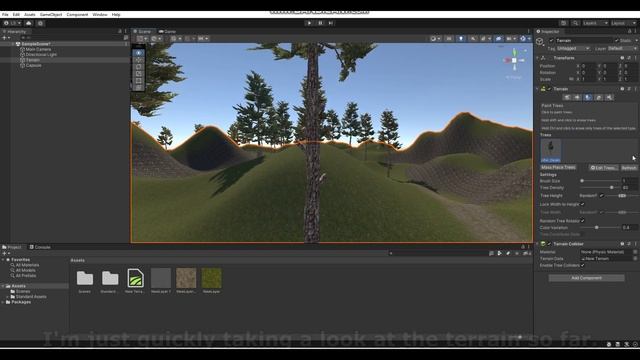Select the Rect tool in Scene overlay
The height and width of the screenshot is (360, 640).
coord(139,80)
